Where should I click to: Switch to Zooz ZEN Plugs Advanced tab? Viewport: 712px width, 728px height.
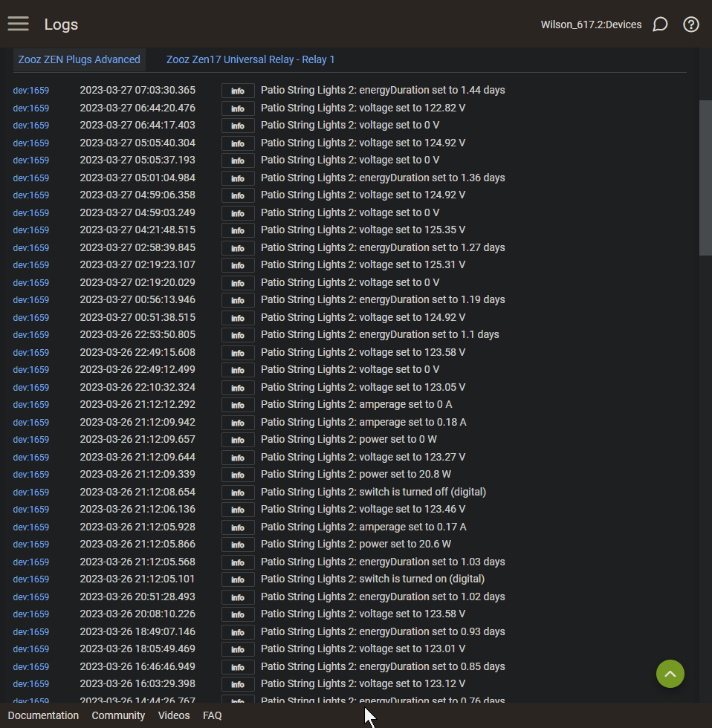(79, 59)
